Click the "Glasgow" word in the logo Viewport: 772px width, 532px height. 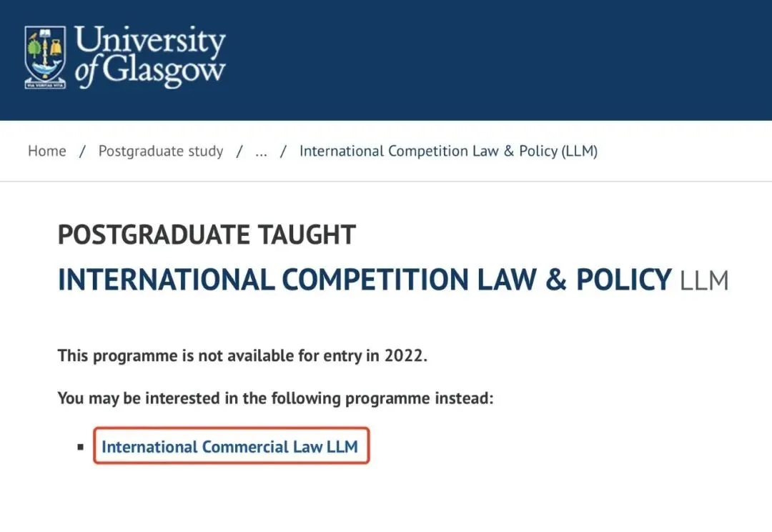[164, 72]
